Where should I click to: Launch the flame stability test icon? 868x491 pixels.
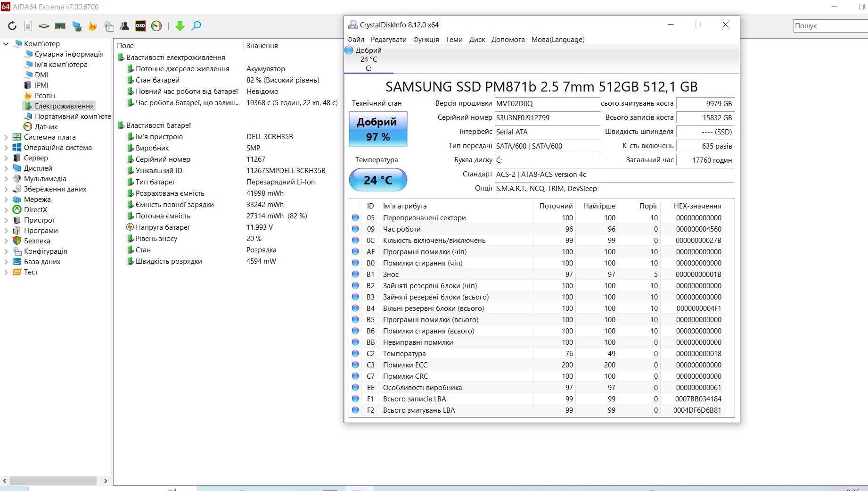(x=92, y=26)
